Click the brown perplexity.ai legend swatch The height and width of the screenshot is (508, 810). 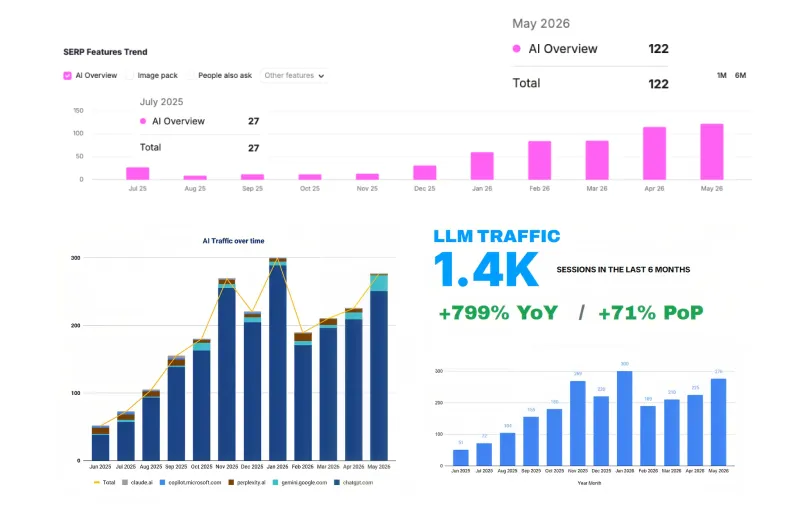(231, 482)
